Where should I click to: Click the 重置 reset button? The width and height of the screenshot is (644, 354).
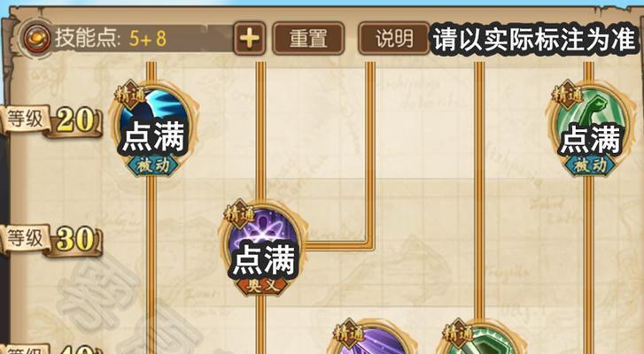[x=308, y=39]
